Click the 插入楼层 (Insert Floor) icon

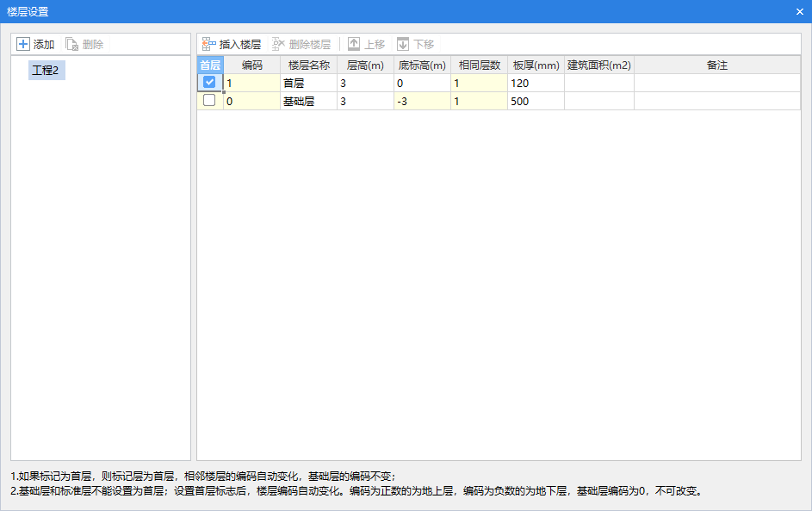(x=209, y=44)
